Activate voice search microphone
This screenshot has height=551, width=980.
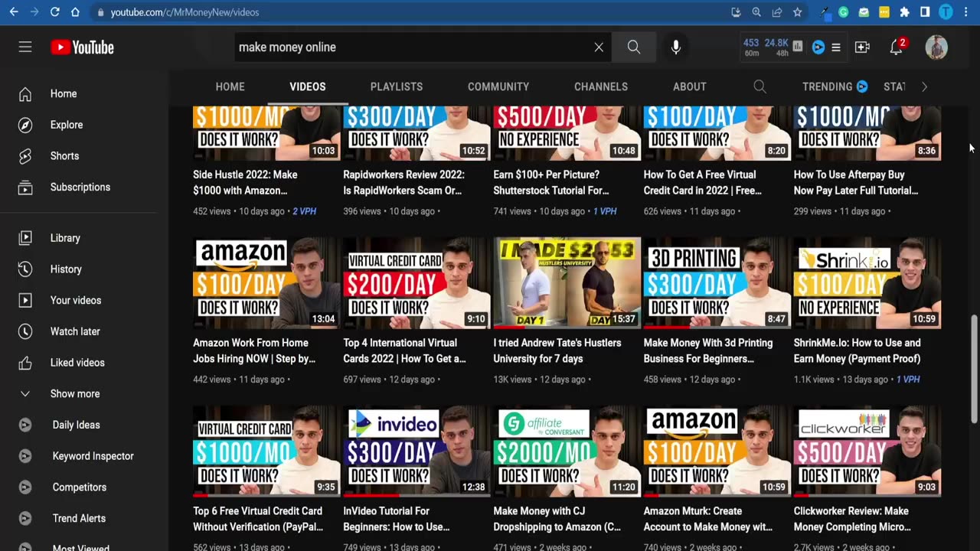[676, 47]
